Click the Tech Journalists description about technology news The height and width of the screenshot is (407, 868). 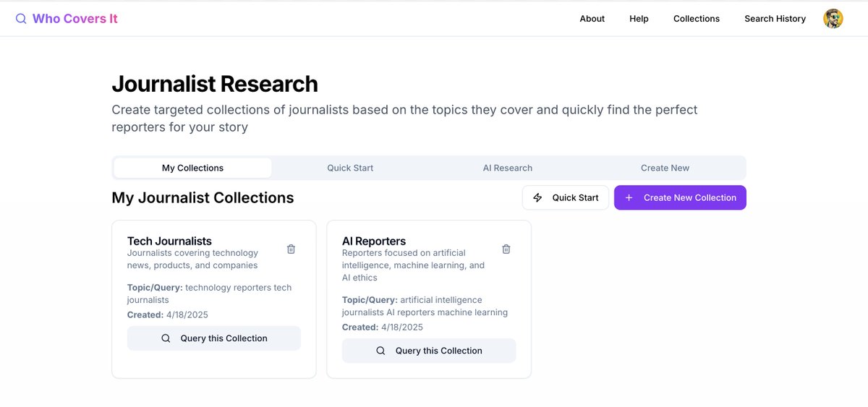pyautogui.click(x=192, y=259)
